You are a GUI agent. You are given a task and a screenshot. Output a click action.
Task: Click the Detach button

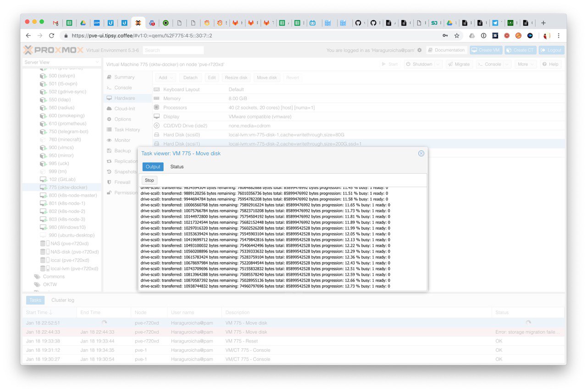[x=190, y=77]
